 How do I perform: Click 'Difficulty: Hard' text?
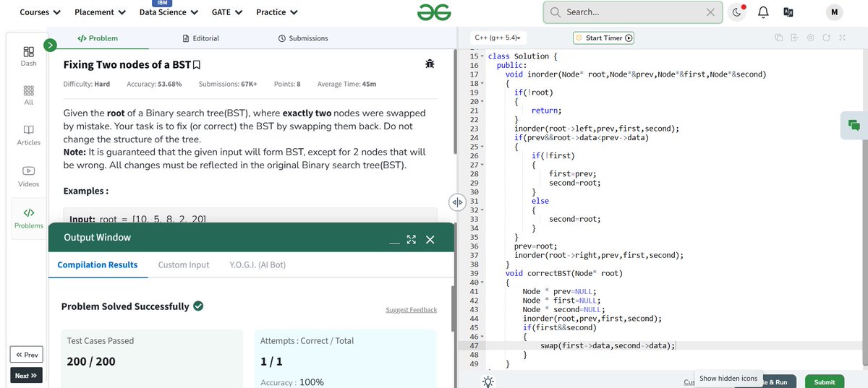click(x=87, y=84)
